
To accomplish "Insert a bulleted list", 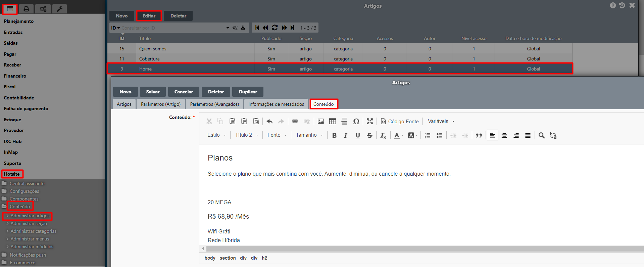I will pyautogui.click(x=439, y=135).
